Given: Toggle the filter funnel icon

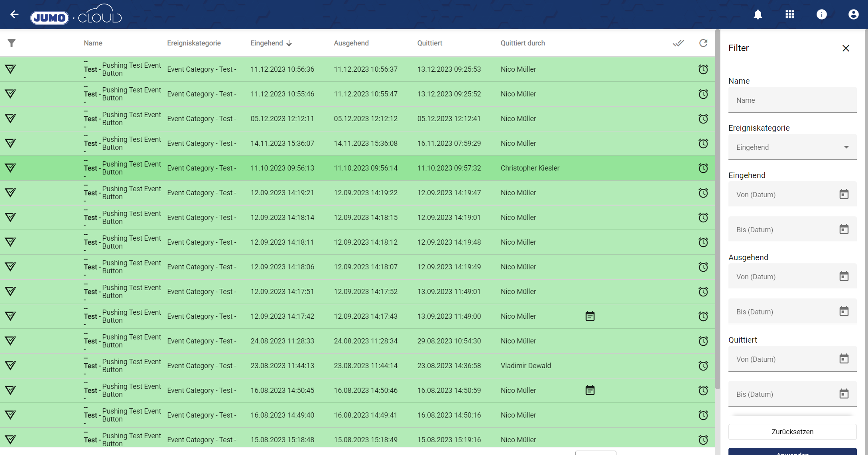Looking at the screenshot, I should pos(12,43).
